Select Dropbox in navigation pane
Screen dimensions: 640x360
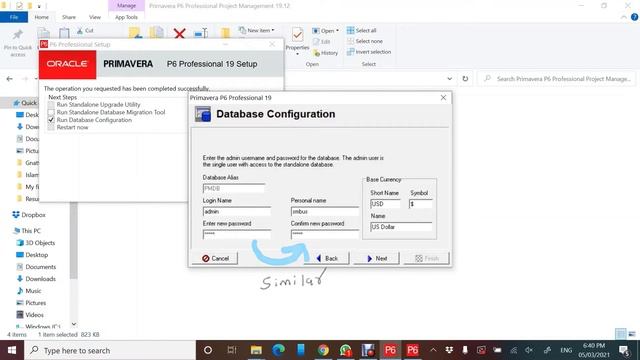[29, 215]
